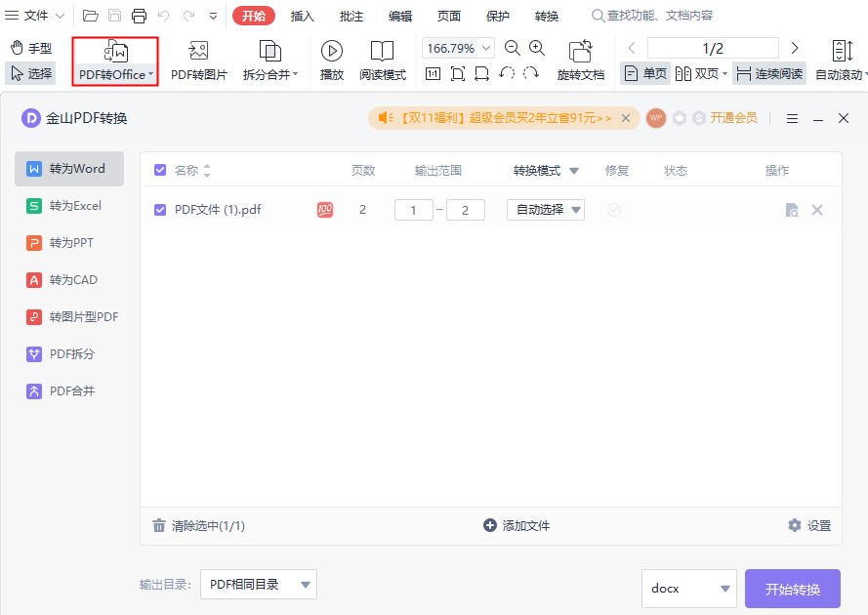
Task: Click the zoom in magnifier icon
Action: pyautogui.click(x=537, y=48)
